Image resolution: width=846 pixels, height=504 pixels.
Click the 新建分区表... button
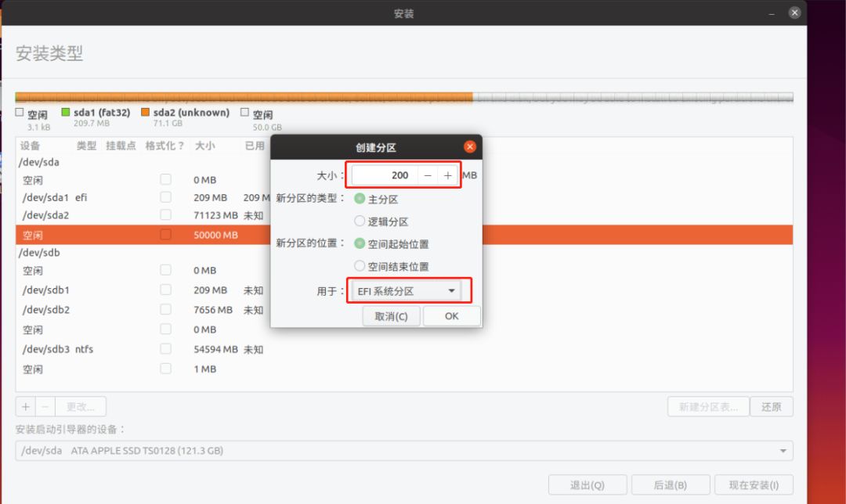click(708, 407)
